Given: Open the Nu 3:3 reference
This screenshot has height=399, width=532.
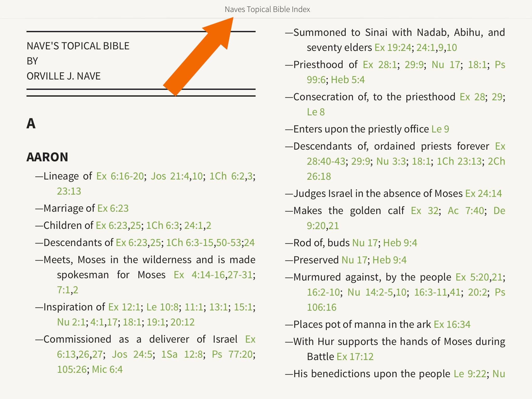Looking at the screenshot, I should point(391,162).
